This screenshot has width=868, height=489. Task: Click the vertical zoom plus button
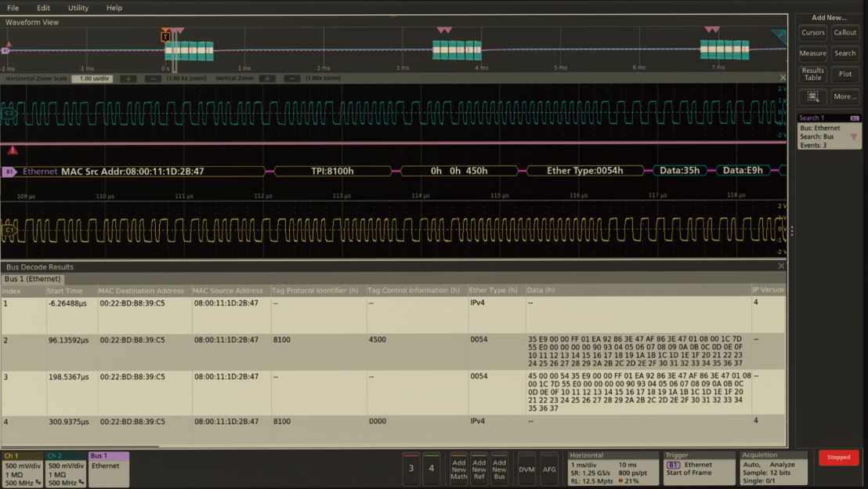pyautogui.click(x=268, y=78)
